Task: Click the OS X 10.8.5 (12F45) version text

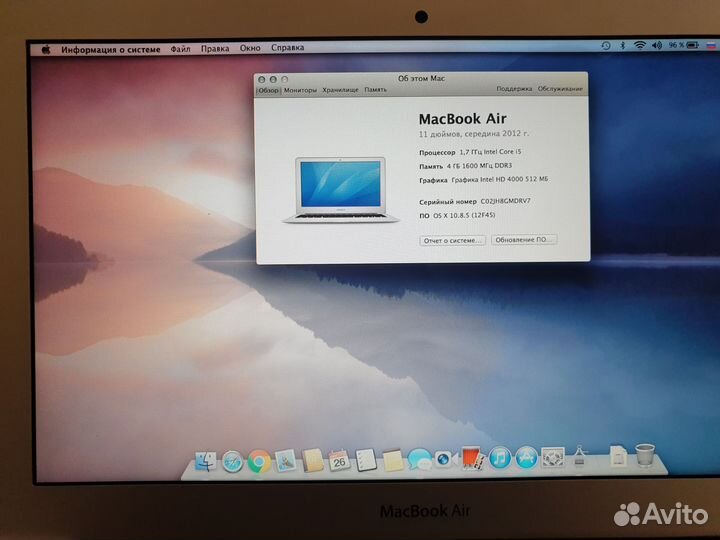Action: pyautogui.click(x=464, y=215)
